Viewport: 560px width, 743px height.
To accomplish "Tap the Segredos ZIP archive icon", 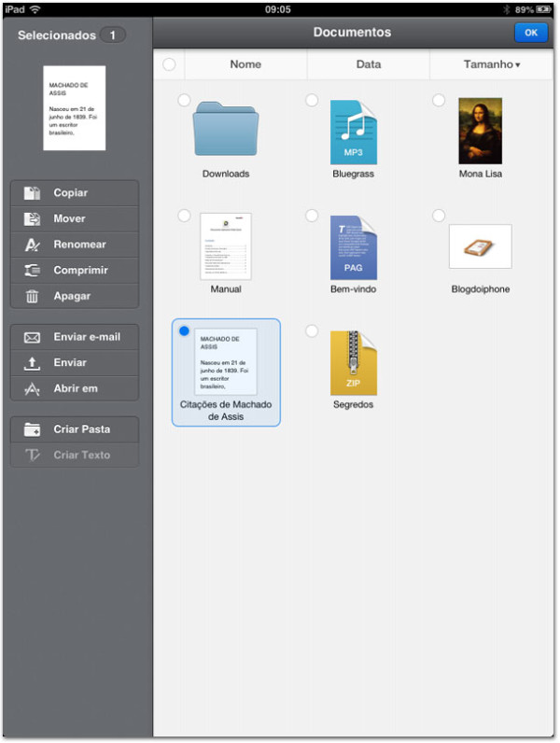I will pyautogui.click(x=353, y=362).
